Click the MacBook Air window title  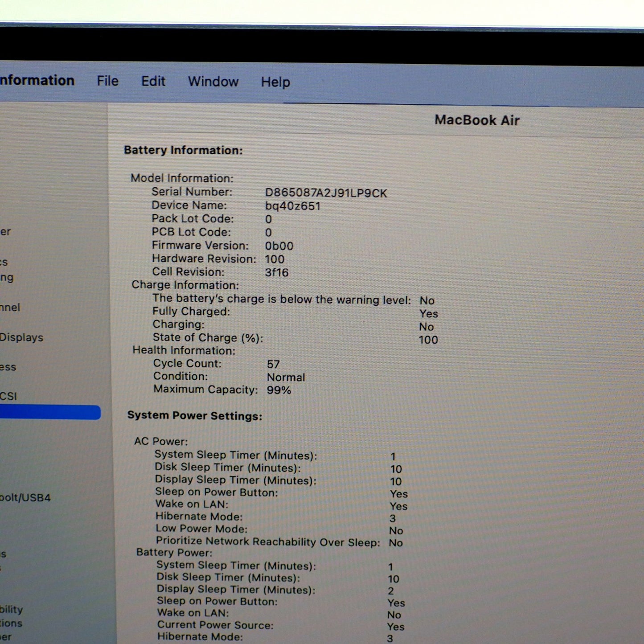point(477,120)
